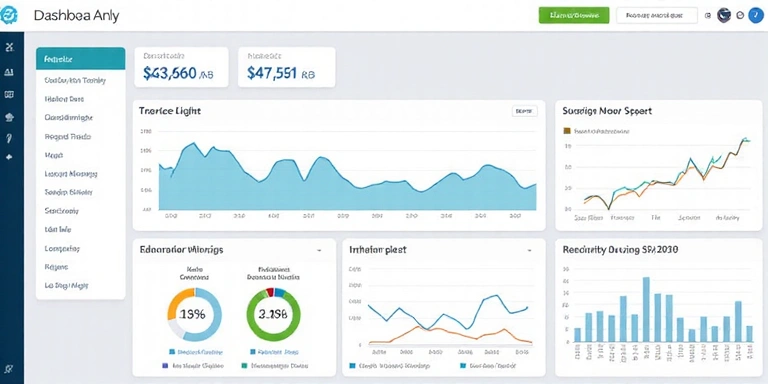Select the underlined-letter icon in the dark rail
The image size is (768, 384).
pyautogui.click(x=9, y=72)
